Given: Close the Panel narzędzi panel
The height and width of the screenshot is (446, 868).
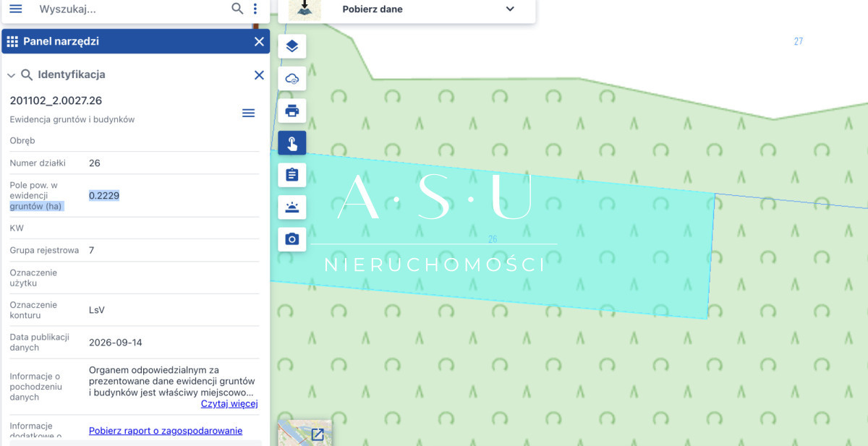Looking at the screenshot, I should (259, 41).
